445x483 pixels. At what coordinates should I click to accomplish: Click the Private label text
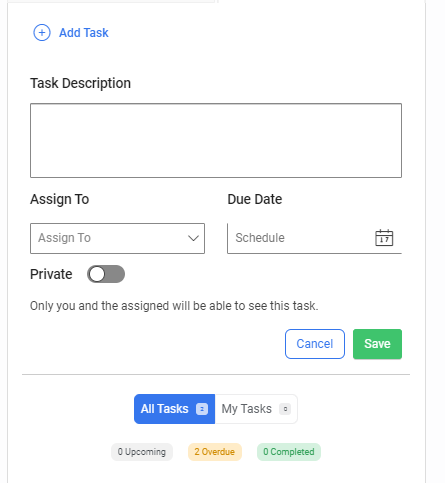point(51,274)
